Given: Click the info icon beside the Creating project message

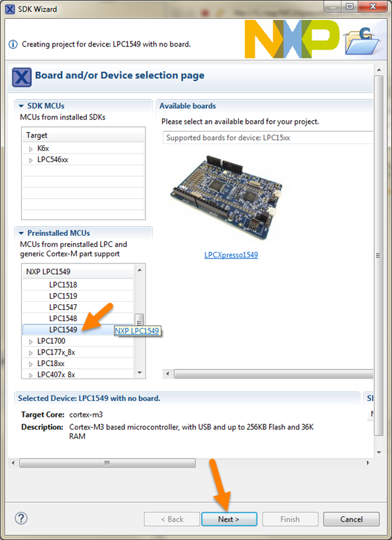Looking at the screenshot, I should (13, 45).
